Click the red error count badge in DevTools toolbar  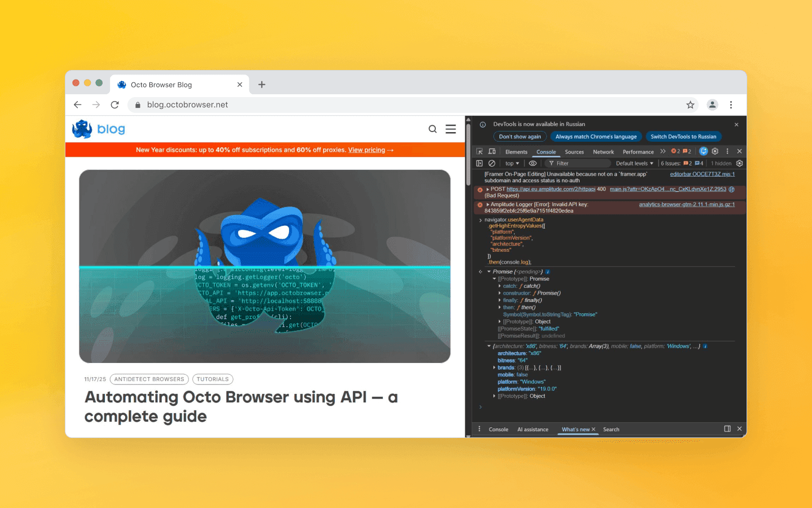pyautogui.click(x=675, y=151)
